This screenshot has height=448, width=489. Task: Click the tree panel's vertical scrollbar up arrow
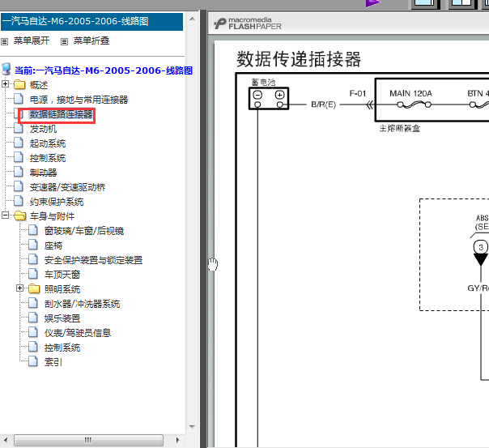coord(192,19)
